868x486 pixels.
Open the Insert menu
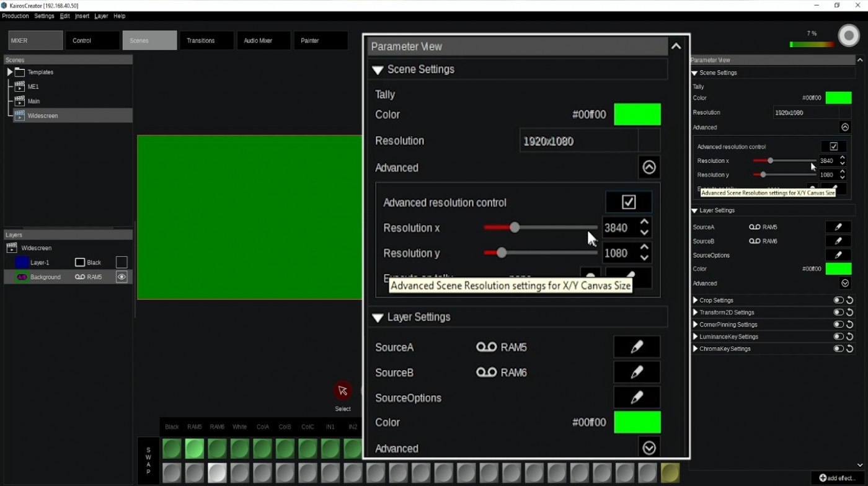point(82,16)
